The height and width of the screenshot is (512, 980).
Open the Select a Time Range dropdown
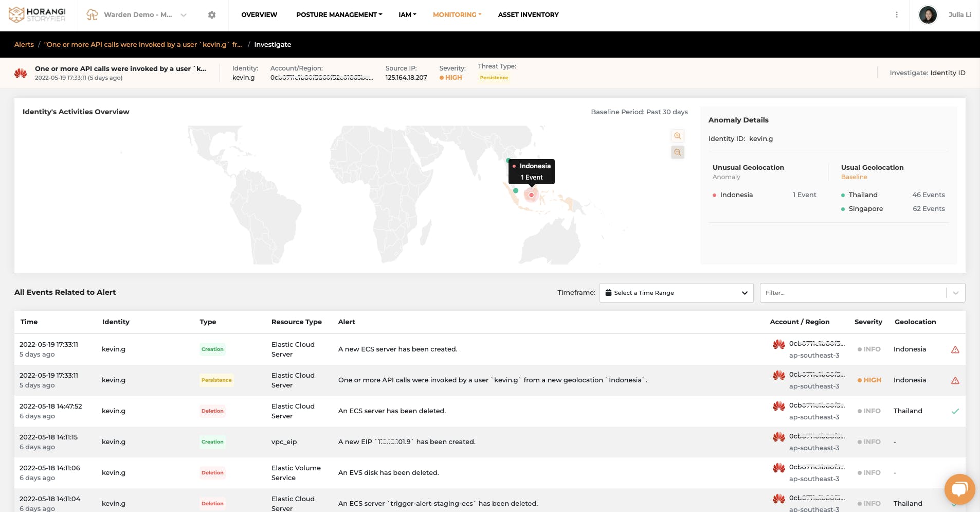coord(676,293)
